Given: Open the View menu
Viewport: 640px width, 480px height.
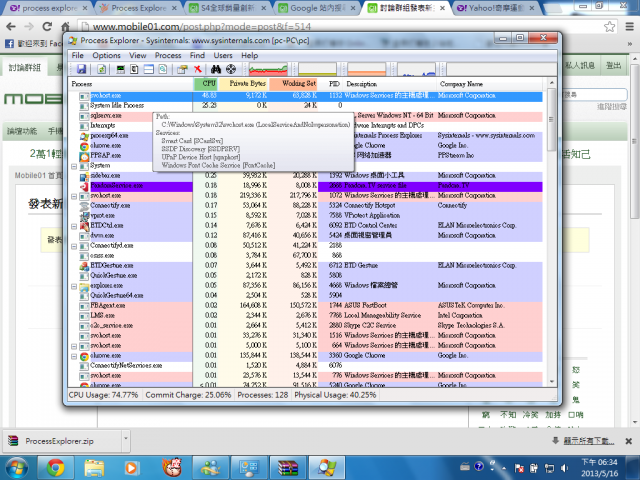Looking at the screenshot, I should click(x=138, y=56).
